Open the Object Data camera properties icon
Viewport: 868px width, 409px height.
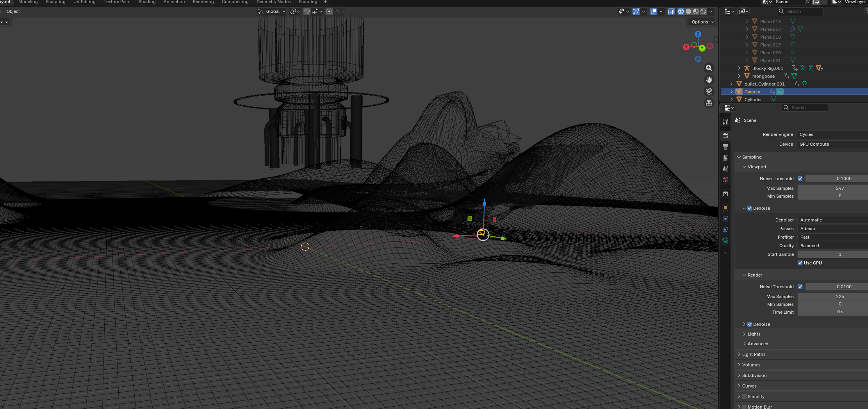pyautogui.click(x=725, y=241)
